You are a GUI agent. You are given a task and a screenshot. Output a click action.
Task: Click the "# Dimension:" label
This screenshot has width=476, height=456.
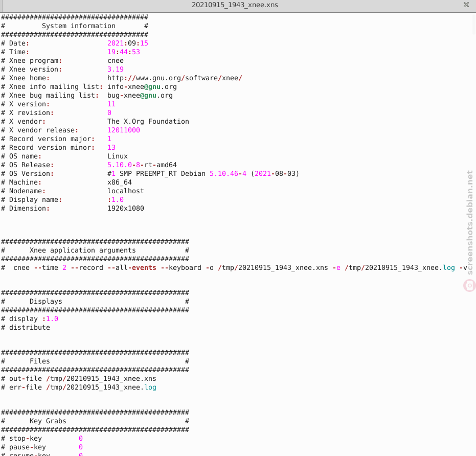pyautogui.click(x=26, y=208)
